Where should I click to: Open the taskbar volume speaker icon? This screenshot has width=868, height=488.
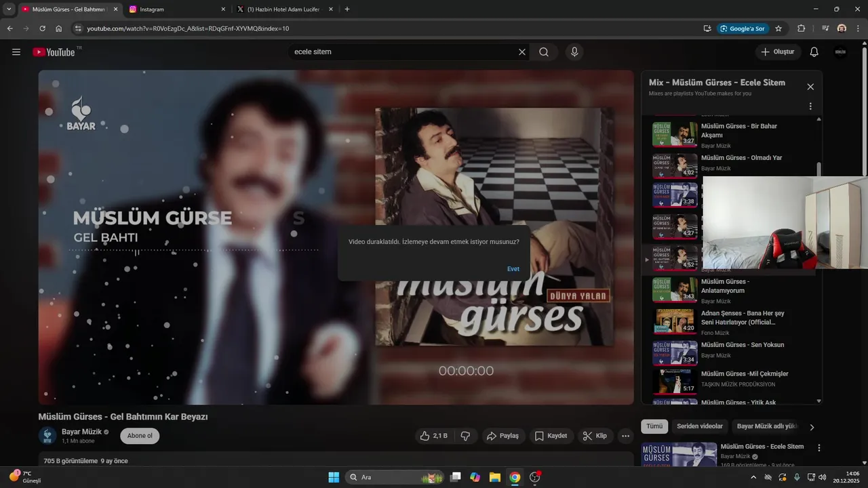822,477
